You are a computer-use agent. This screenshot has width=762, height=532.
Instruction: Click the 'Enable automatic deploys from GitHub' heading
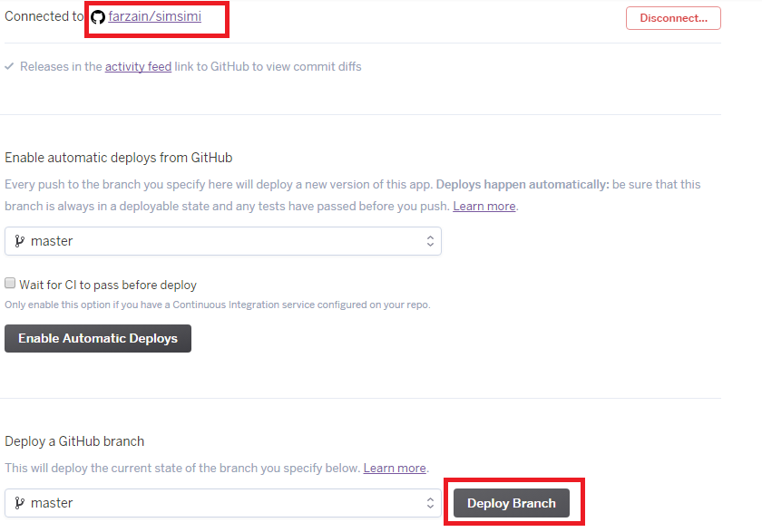[119, 158]
